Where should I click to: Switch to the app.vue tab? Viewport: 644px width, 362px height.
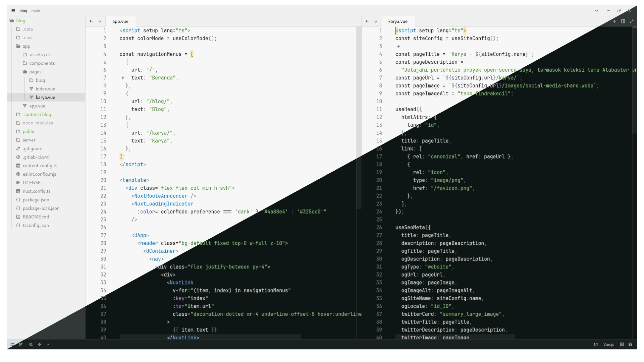(x=120, y=21)
